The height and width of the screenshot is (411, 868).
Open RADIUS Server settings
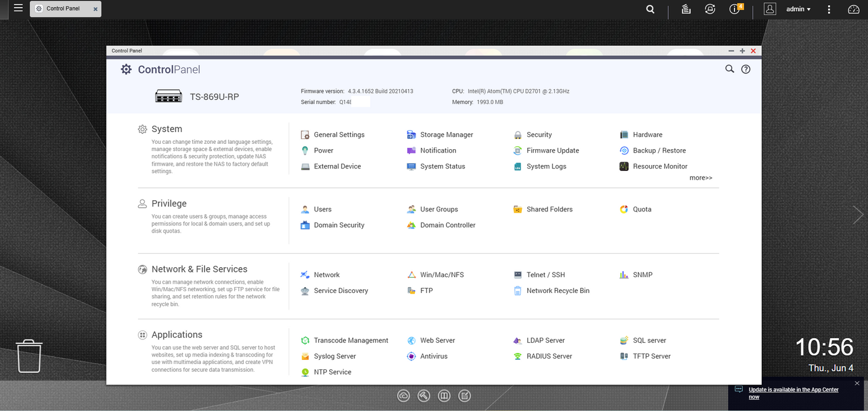(542, 356)
